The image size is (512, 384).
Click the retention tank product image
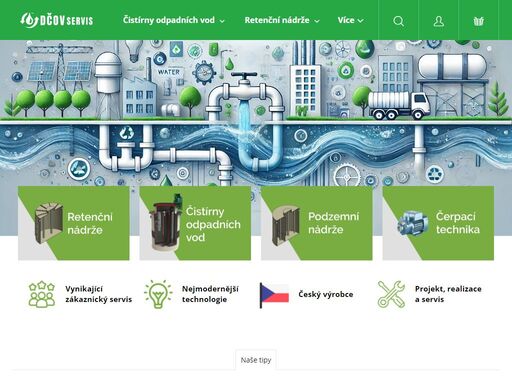49,222
